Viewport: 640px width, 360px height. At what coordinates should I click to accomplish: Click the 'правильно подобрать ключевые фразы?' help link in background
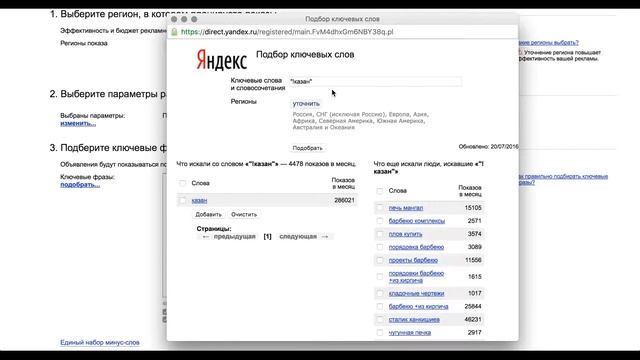[x=563, y=179]
